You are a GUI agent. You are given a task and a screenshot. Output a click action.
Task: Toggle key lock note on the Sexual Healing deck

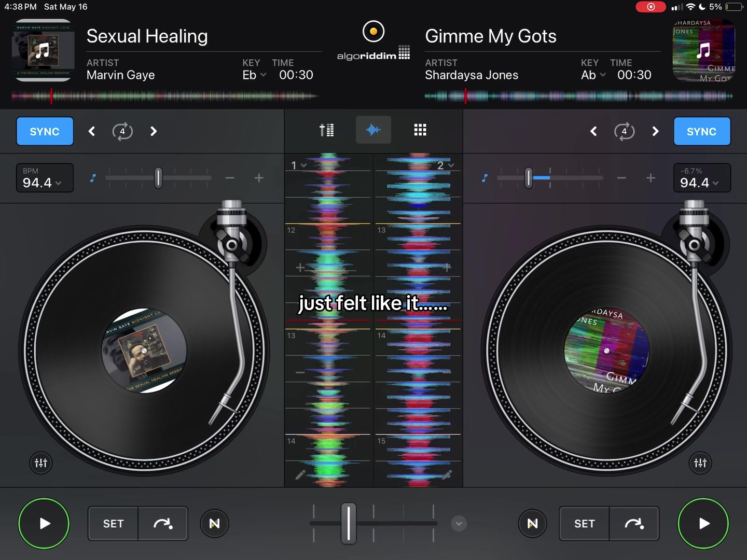(x=93, y=178)
